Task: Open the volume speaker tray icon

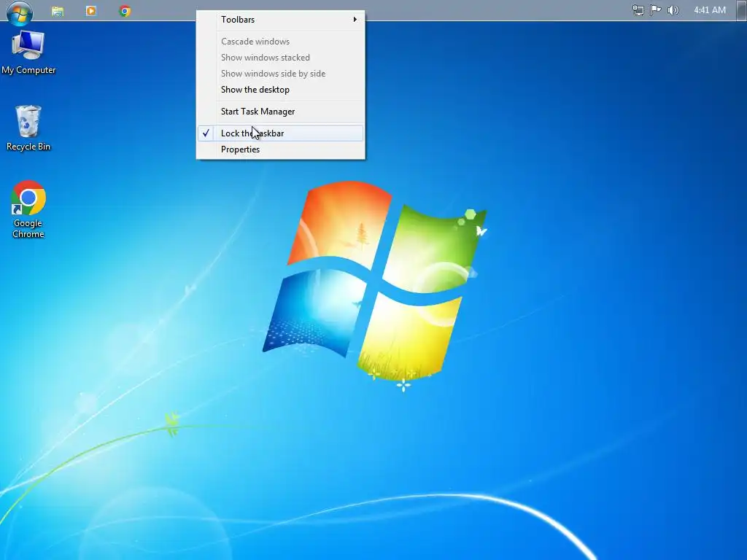Action: (x=673, y=10)
